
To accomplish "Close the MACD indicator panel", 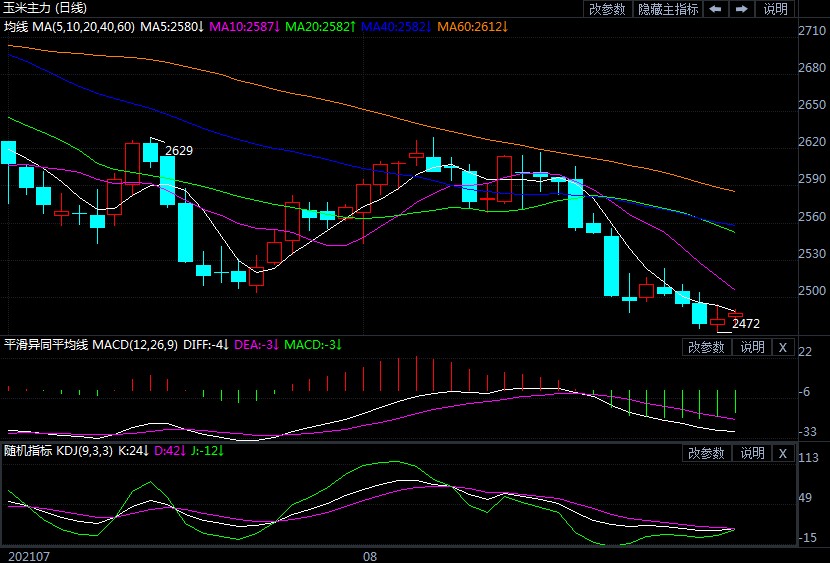I will coord(782,347).
